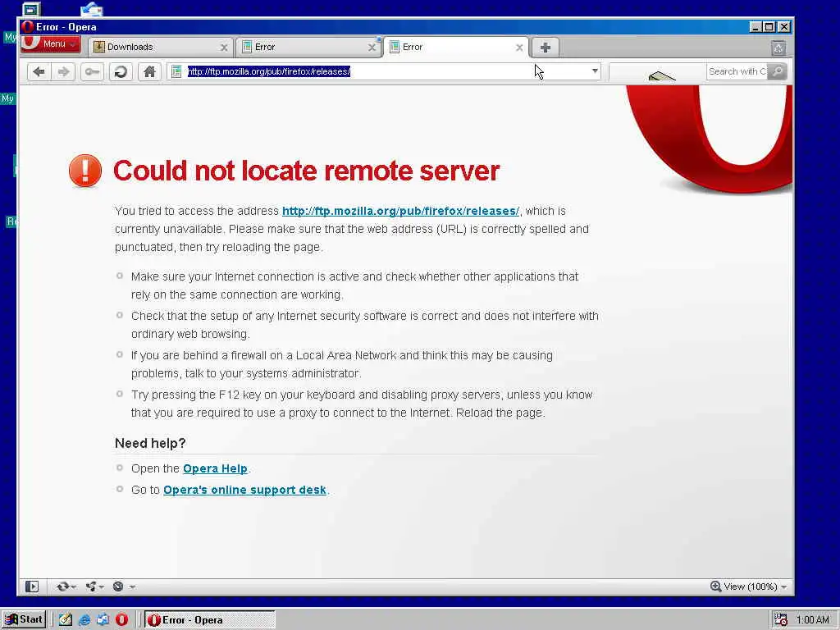Start a search with the magnifier button
The image size is (840, 630).
click(x=777, y=71)
